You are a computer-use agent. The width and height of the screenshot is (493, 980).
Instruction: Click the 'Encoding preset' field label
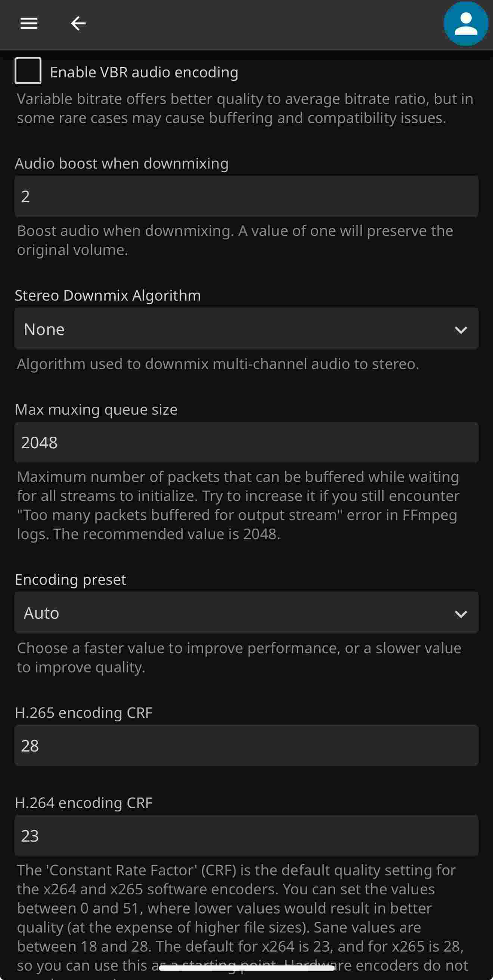pyautogui.click(x=70, y=580)
